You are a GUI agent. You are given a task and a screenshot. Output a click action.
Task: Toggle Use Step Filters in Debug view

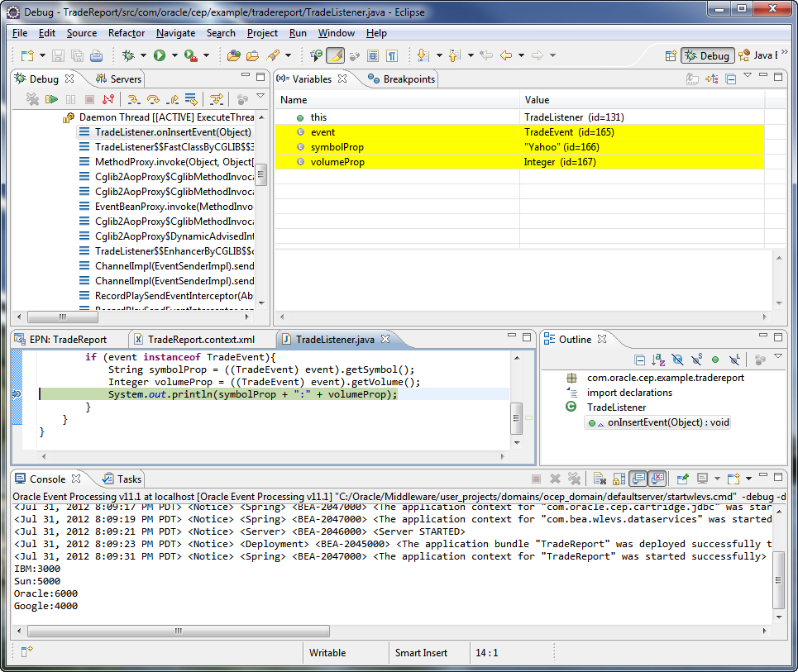pyautogui.click(x=217, y=99)
